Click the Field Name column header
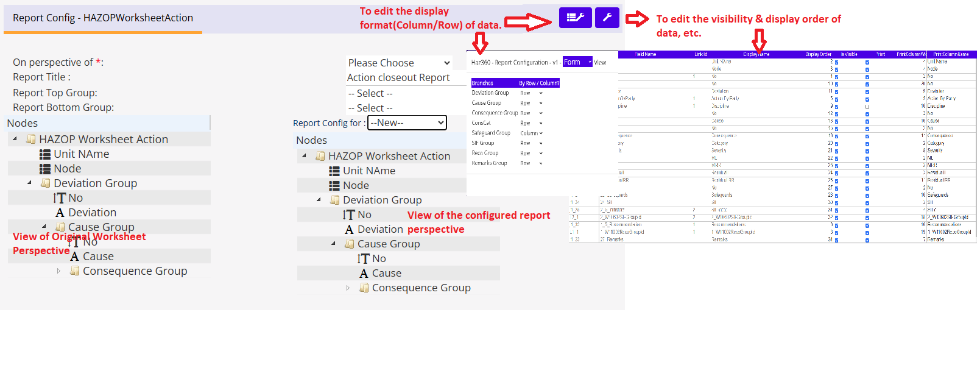The width and height of the screenshot is (980, 365). [x=645, y=54]
